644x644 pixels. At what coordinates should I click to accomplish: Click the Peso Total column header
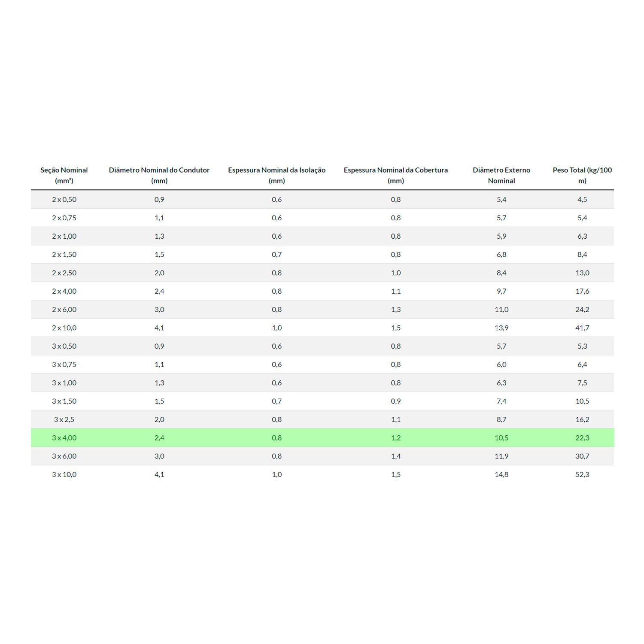582,175
